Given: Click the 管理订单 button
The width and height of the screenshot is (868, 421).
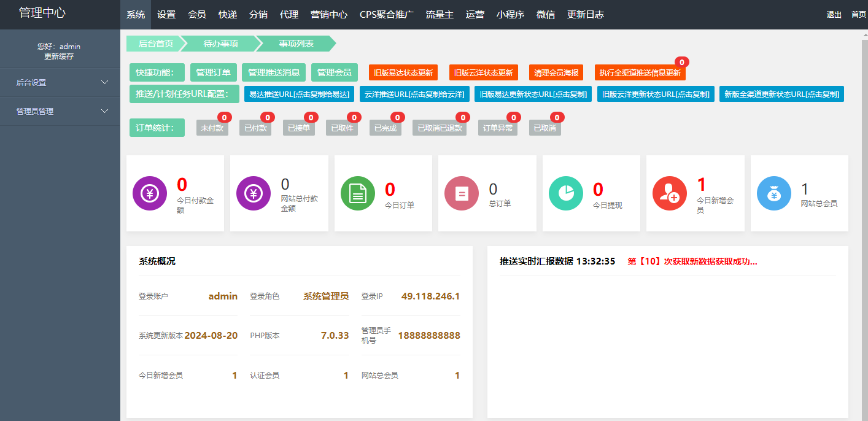Looking at the screenshot, I should click(214, 72).
